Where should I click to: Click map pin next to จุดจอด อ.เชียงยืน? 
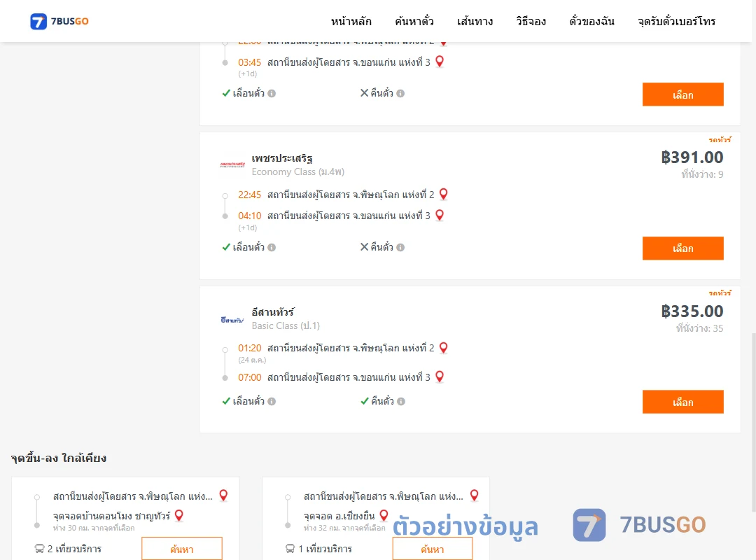click(x=384, y=515)
